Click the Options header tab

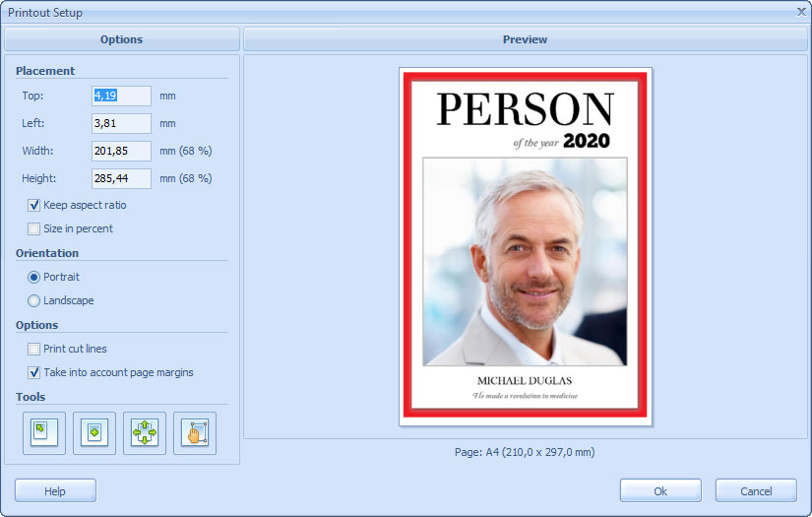[122, 39]
